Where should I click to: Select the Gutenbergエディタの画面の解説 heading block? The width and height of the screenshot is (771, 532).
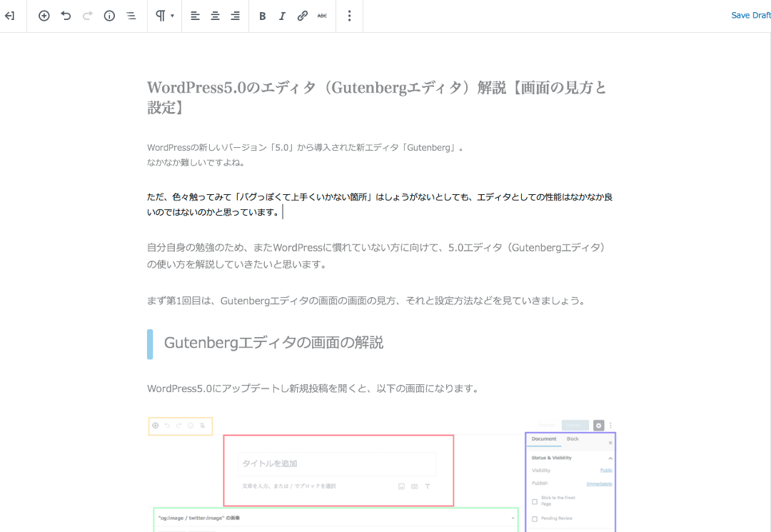pyautogui.click(x=273, y=343)
